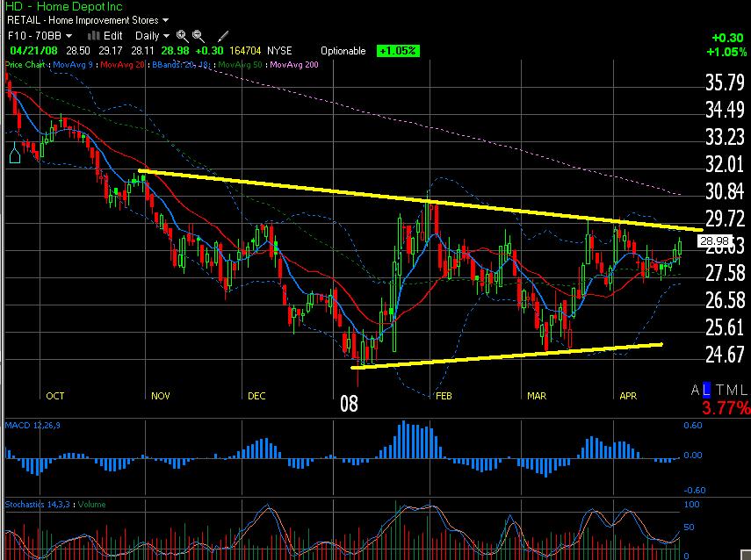Click the OCT month label

(55, 396)
